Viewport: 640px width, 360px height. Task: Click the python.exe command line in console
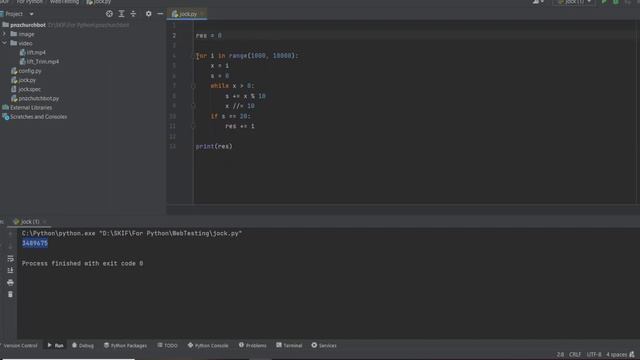[132, 233]
